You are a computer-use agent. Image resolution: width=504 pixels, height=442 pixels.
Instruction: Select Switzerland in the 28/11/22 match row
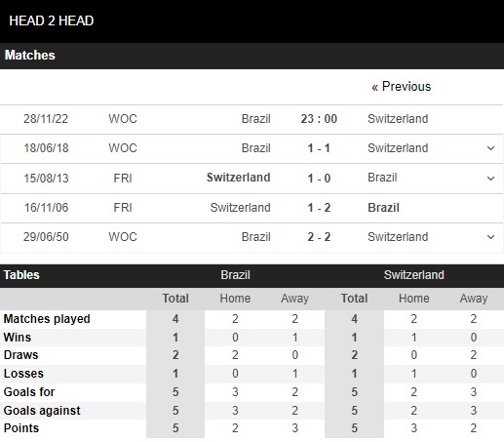[x=398, y=119]
